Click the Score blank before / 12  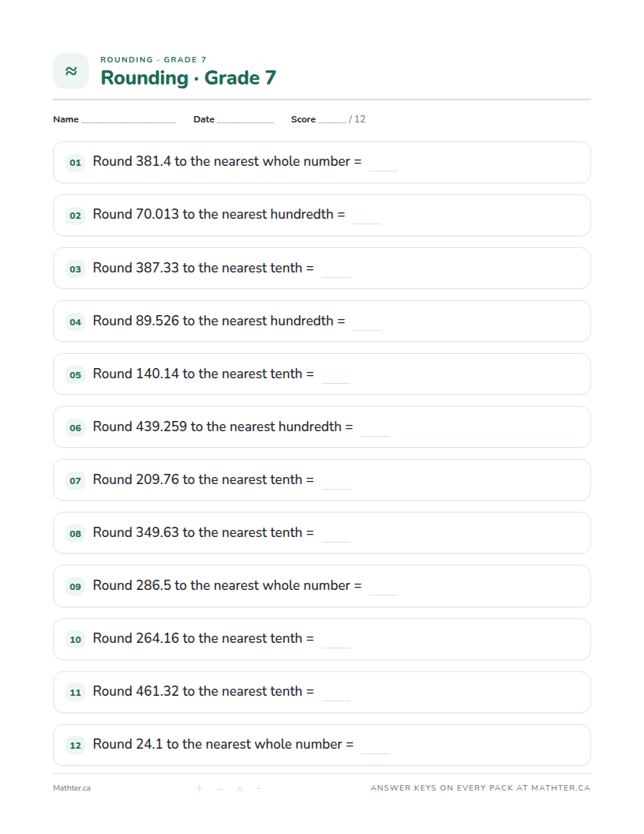coord(332,122)
